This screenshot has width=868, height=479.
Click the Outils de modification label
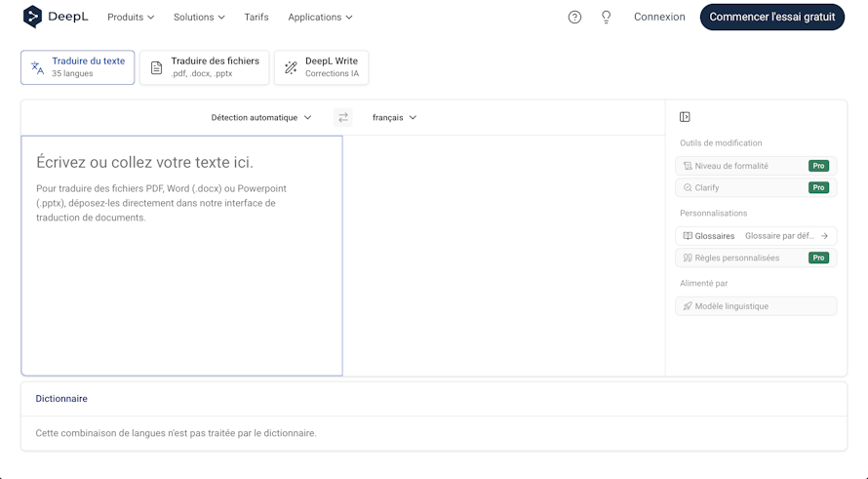[721, 142]
